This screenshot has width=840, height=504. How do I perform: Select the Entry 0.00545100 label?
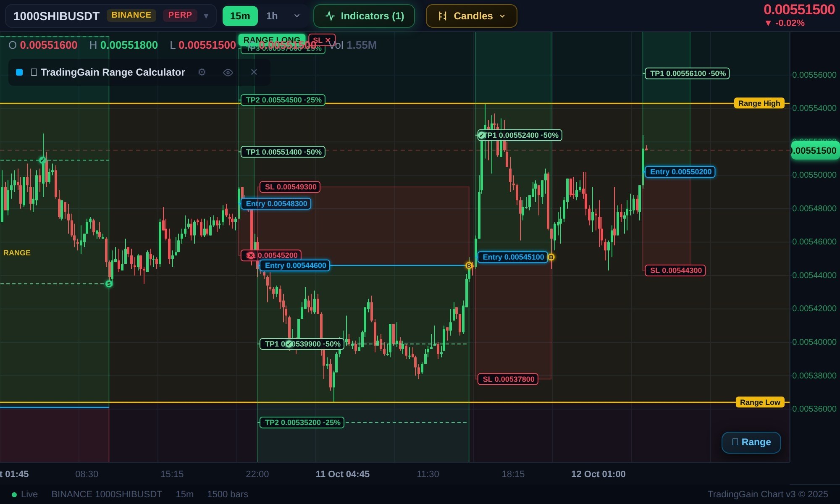[x=513, y=257]
